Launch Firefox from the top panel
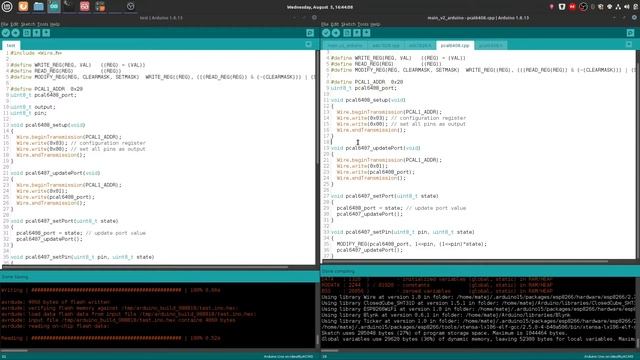Image resolution: width=640 pixels, height=360 pixels. [x=23, y=6]
